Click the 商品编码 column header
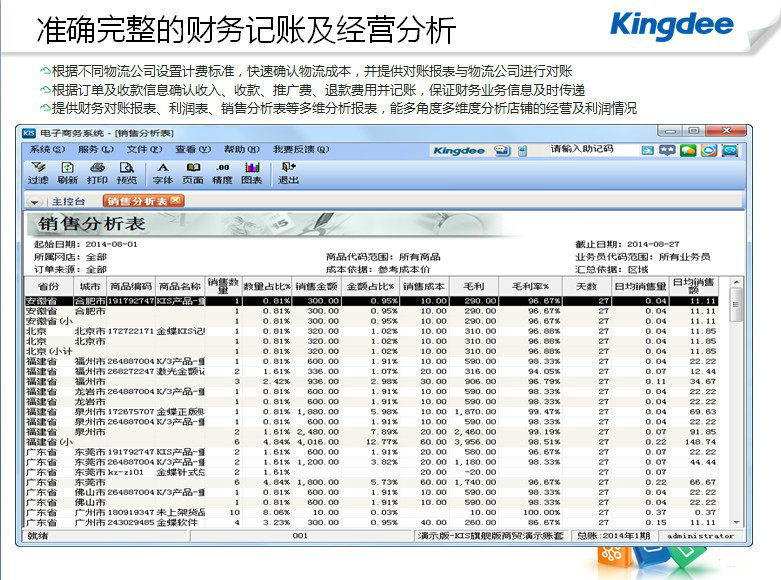Screen dimensions: 781x580 [x=130, y=287]
